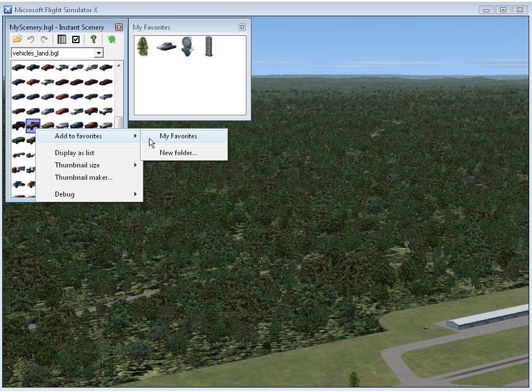Screen dimensions: 532x392
Task: Click the undo arrow in toolbar
Action: click(31, 39)
